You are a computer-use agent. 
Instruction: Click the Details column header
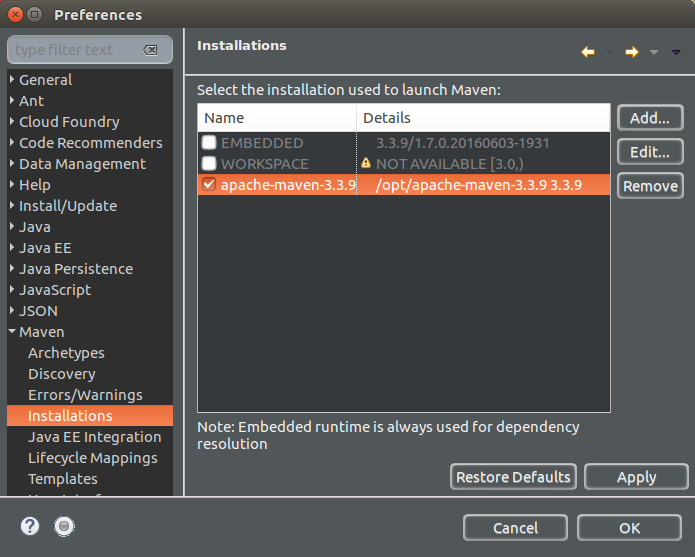pyautogui.click(x=483, y=118)
